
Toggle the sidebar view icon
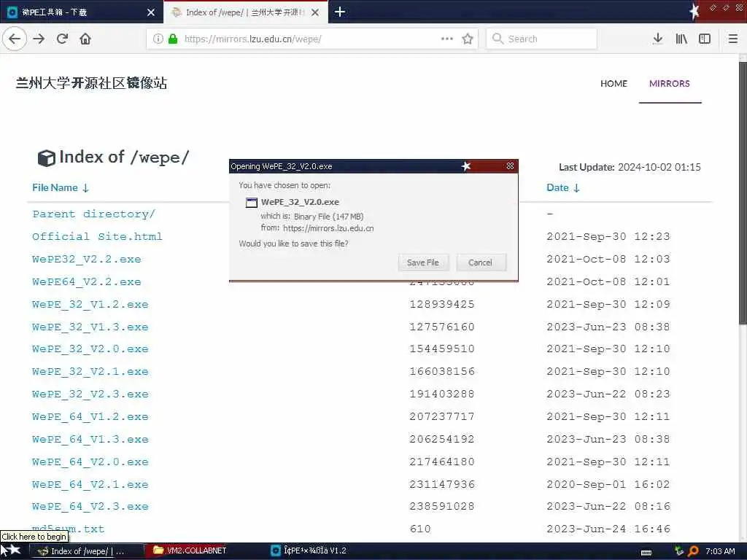click(705, 39)
